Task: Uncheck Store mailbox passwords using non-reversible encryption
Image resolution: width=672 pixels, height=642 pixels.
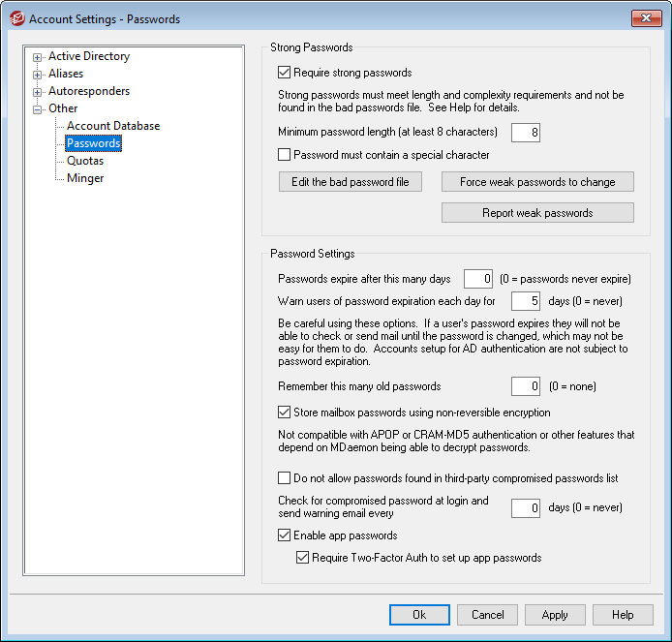Action: [x=285, y=413]
